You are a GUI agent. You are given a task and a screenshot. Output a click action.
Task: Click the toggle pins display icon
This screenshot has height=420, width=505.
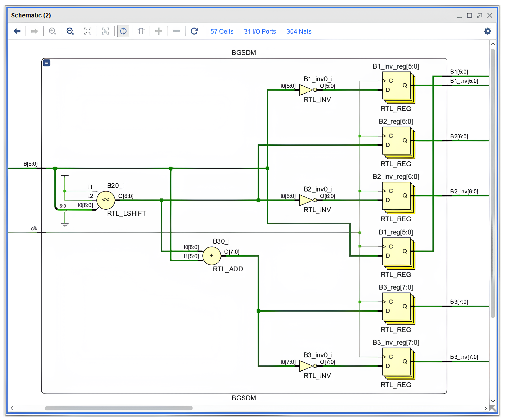[x=141, y=31]
